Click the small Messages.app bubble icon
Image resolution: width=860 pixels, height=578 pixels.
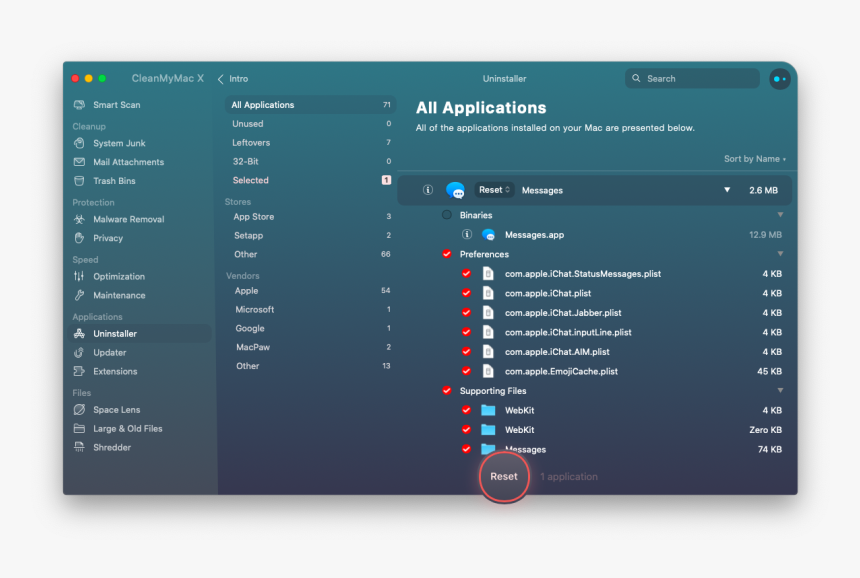click(488, 235)
